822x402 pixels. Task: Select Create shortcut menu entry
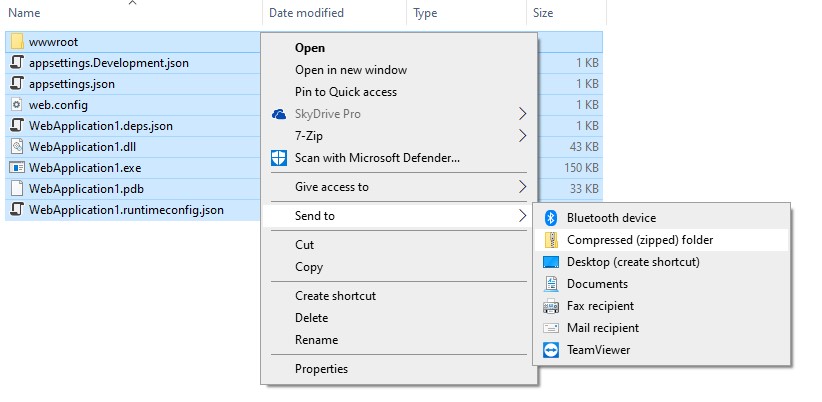tap(336, 296)
